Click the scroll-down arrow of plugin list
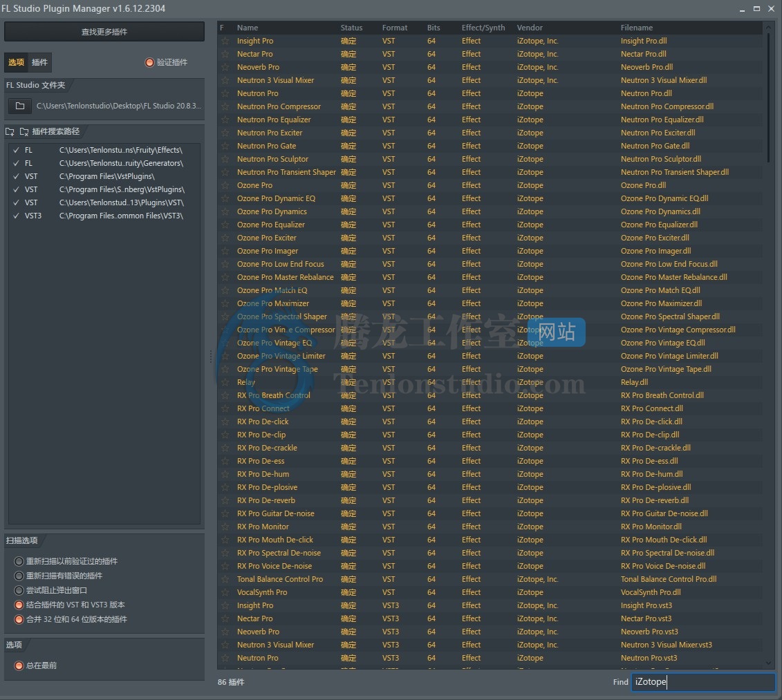The image size is (782, 700). tap(769, 663)
